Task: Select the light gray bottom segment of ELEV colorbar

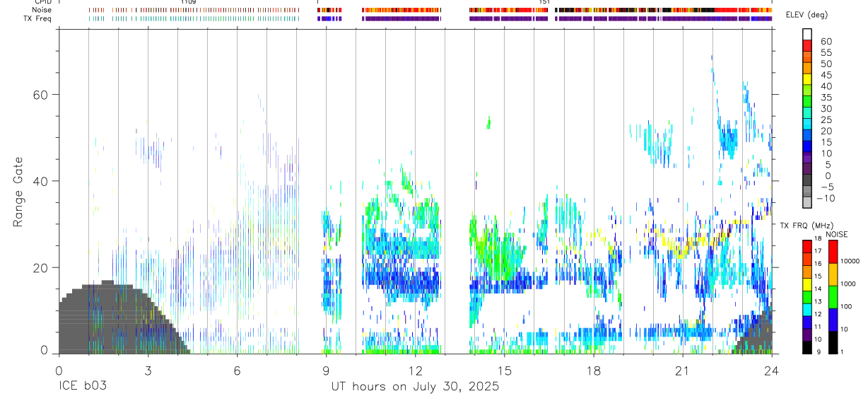Action: pyautogui.click(x=807, y=202)
